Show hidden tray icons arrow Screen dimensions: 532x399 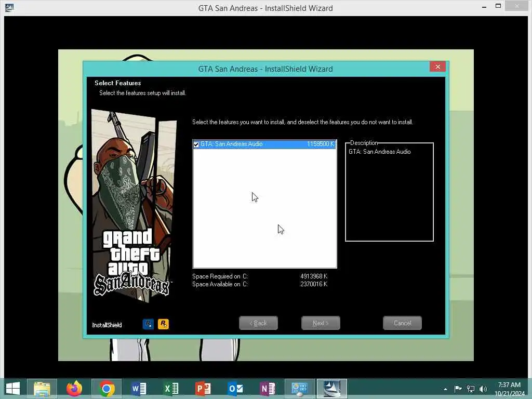445,389
